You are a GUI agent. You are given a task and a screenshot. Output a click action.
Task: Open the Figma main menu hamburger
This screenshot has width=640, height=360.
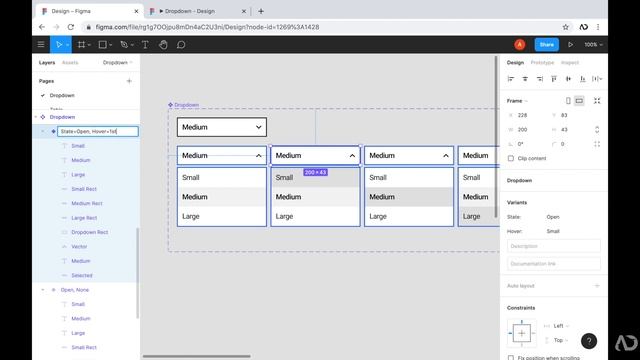coord(41,44)
